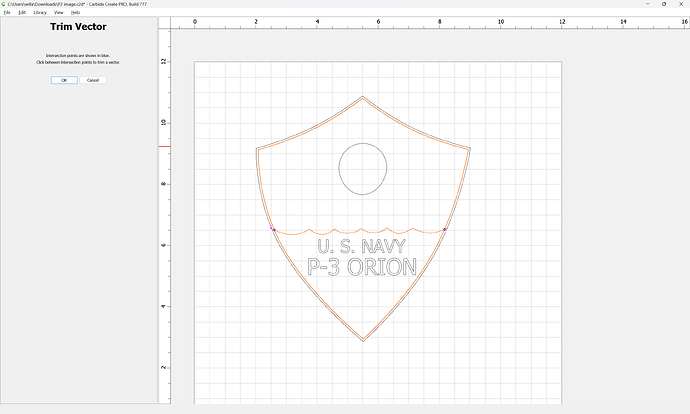
Task: Open the File menu
Action: 7,12
